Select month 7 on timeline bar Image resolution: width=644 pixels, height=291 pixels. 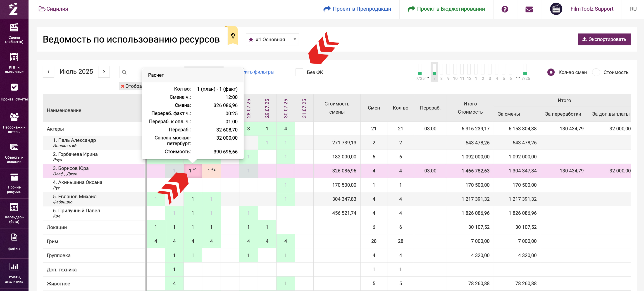coord(434,72)
